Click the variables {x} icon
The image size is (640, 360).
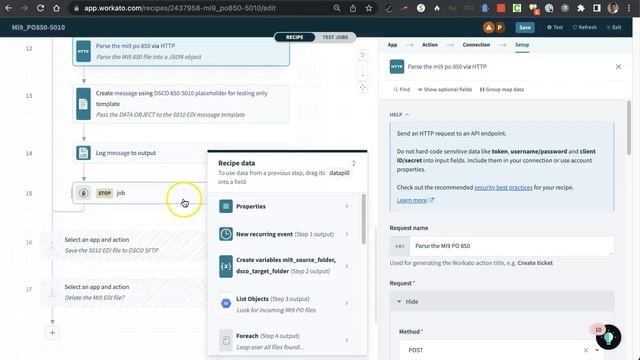point(226,266)
